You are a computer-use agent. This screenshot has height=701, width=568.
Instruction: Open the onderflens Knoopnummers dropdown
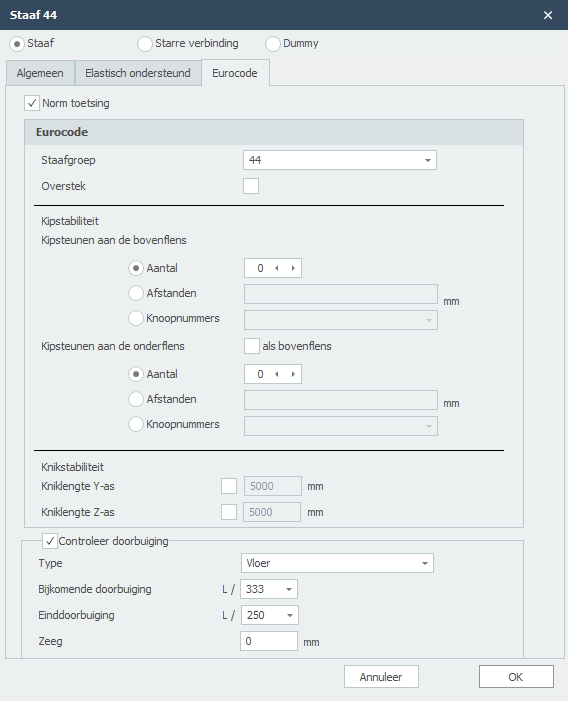(x=341, y=426)
